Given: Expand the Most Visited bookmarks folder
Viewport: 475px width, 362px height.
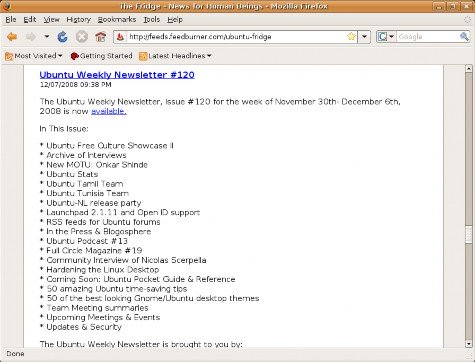Looking at the screenshot, I should click(x=34, y=56).
